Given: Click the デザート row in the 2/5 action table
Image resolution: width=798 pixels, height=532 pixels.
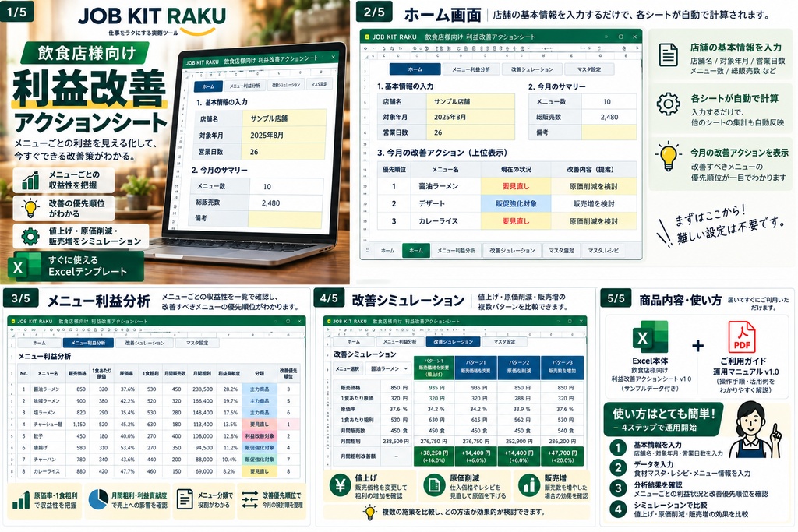Looking at the screenshot, I should 507,203.
